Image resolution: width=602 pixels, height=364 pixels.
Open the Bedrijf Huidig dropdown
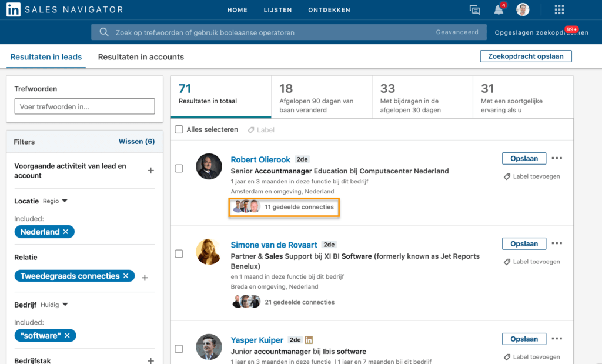coord(54,305)
